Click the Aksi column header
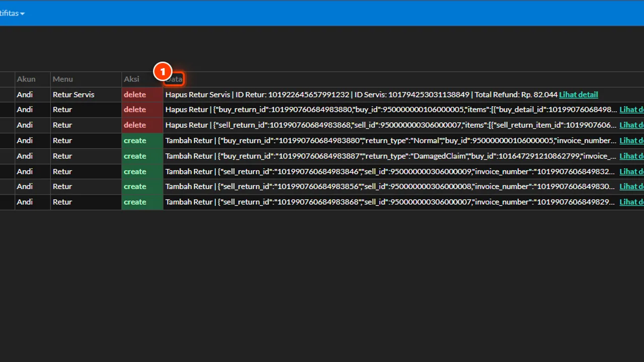644x362 pixels. tap(132, 79)
